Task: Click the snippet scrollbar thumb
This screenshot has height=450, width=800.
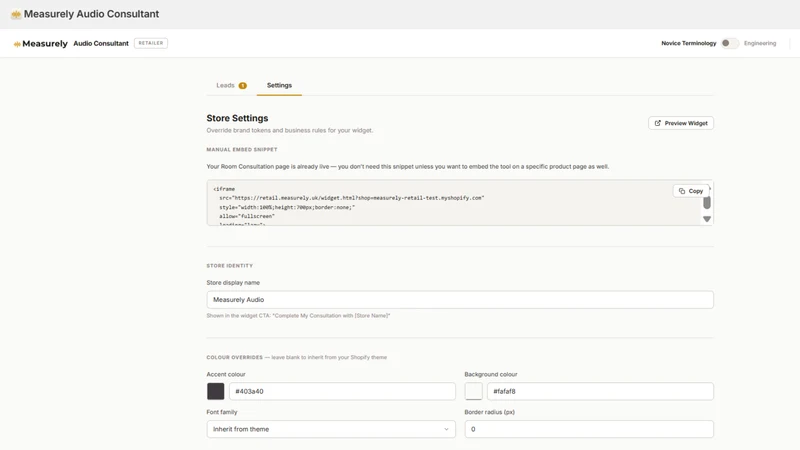Action: [x=707, y=203]
